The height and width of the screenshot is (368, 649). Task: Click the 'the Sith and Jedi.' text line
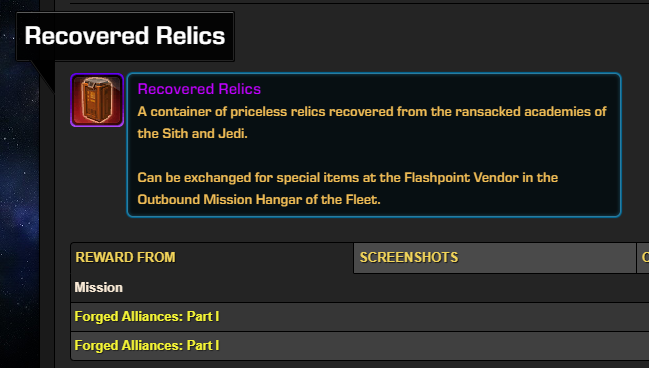click(x=192, y=133)
